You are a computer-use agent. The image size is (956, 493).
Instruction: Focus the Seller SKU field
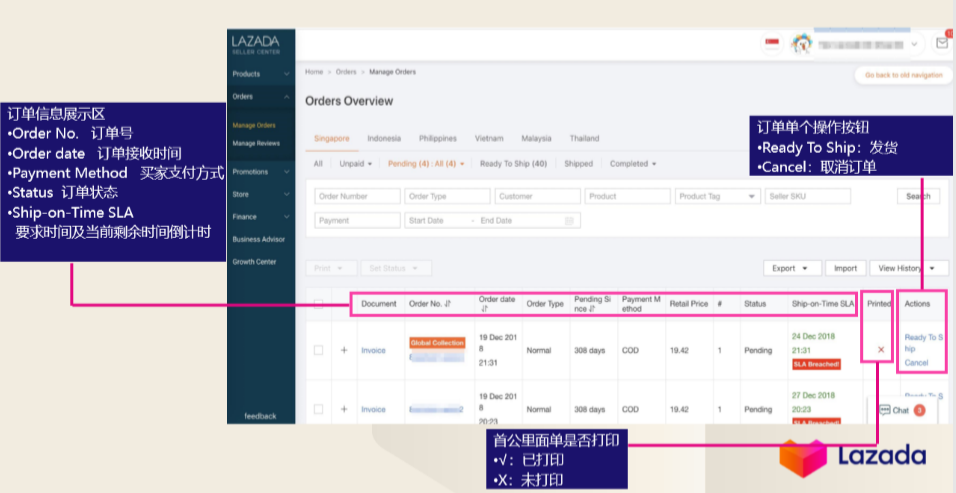point(808,196)
